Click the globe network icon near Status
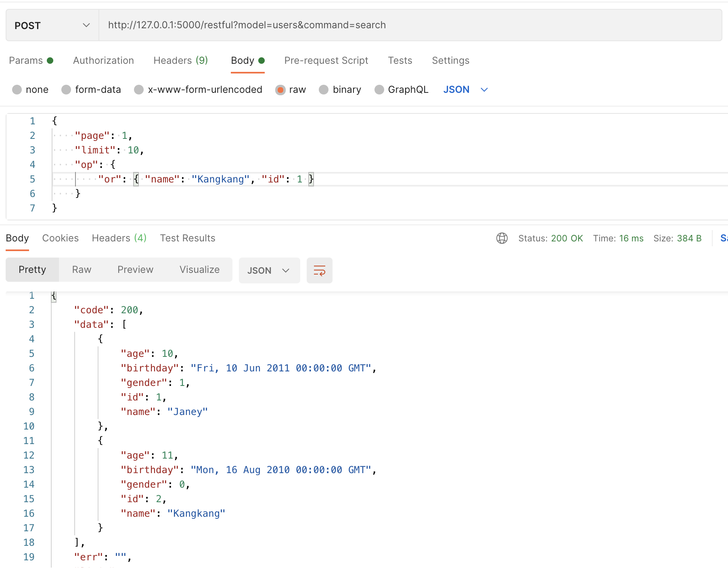The width and height of the screenshot is (728, 570). (502, 238)
